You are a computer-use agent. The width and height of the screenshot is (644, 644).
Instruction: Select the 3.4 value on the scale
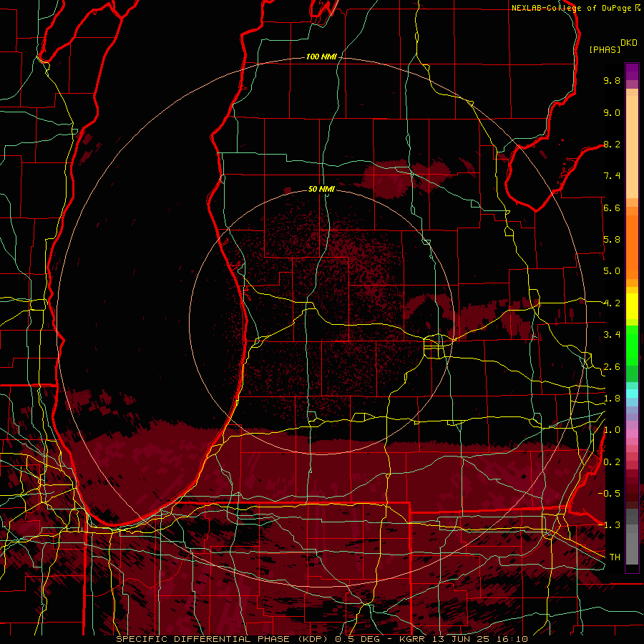612,335
